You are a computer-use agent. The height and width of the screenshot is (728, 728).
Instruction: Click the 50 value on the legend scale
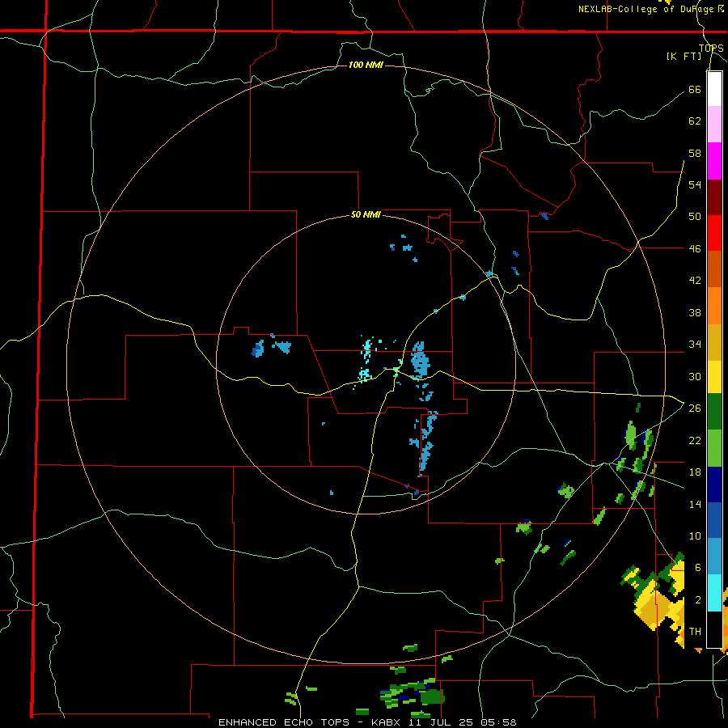click(x=695, y=216)
